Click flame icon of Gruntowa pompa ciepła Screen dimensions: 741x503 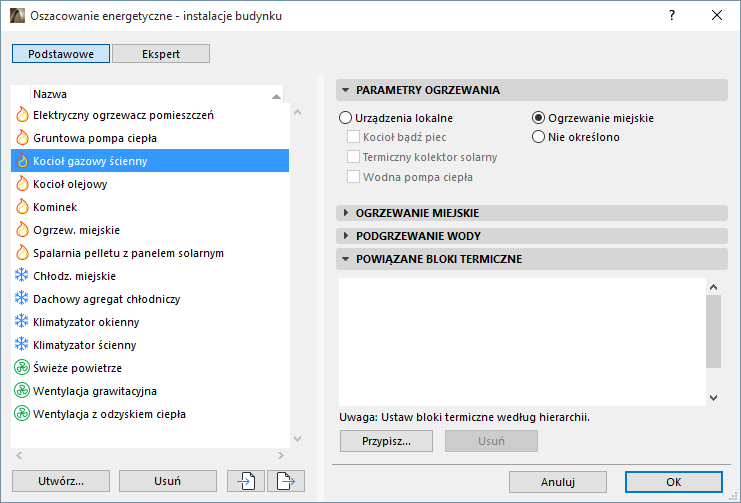point(22,138)
